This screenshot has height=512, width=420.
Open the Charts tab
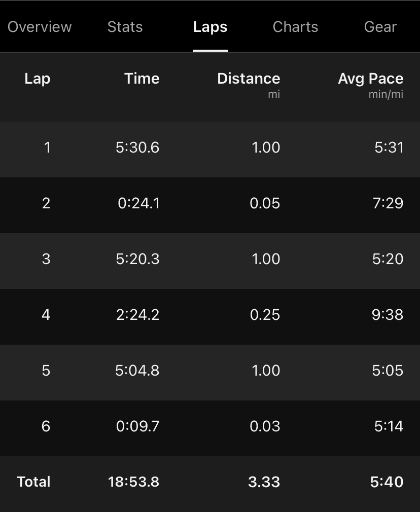(x=295, y=27)
